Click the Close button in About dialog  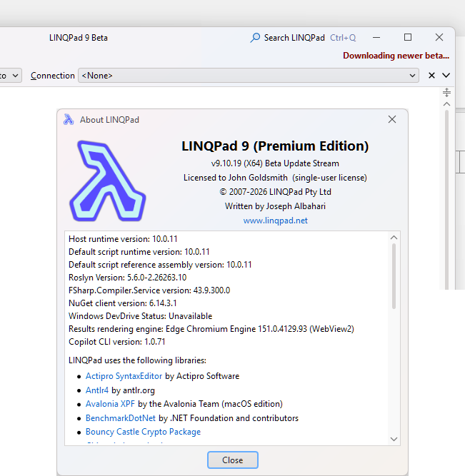coord(233,460)
